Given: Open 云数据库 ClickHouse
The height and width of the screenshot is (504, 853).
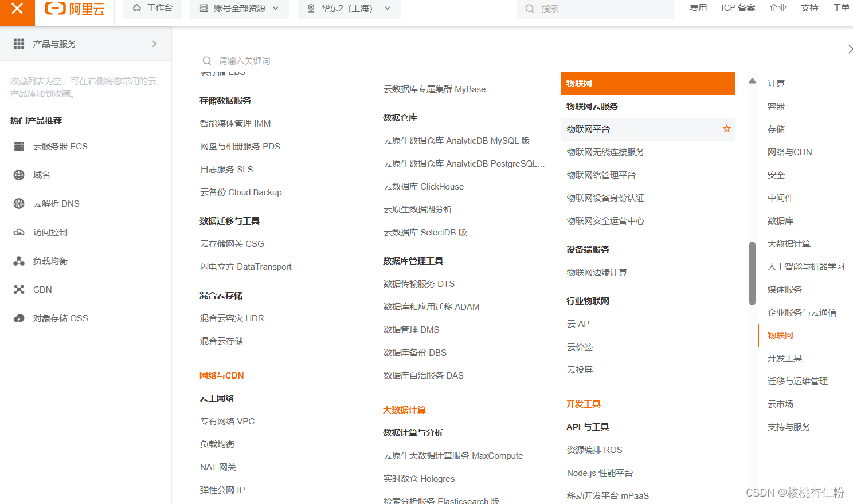Looking at the screenshot, I should 424,187.
